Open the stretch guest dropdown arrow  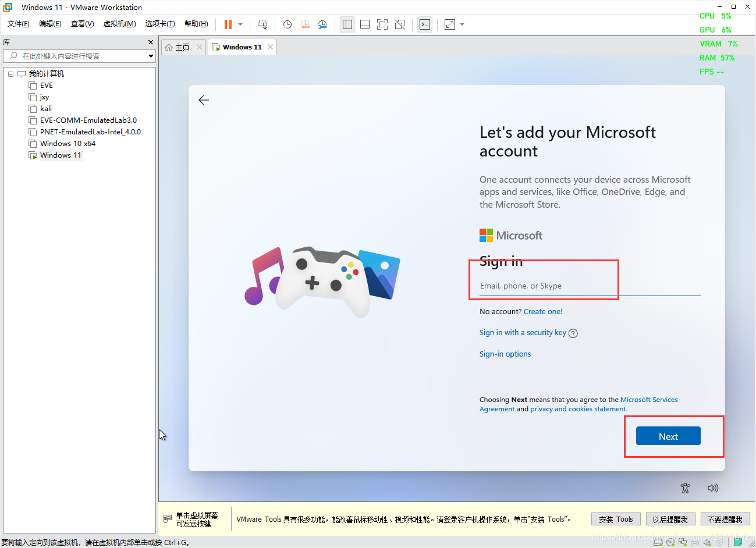pyautogui.click(x=462, y=24)
